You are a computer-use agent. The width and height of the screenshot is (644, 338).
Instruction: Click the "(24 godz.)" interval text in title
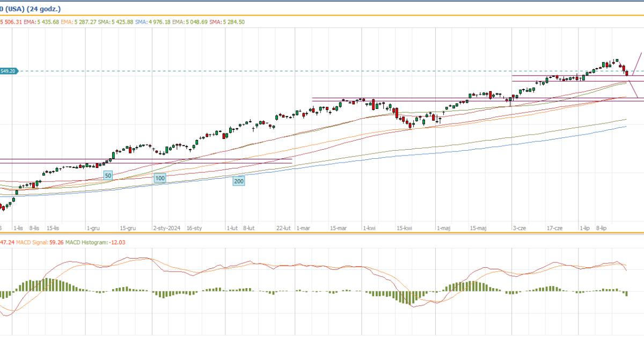click(x=44, y=9)
